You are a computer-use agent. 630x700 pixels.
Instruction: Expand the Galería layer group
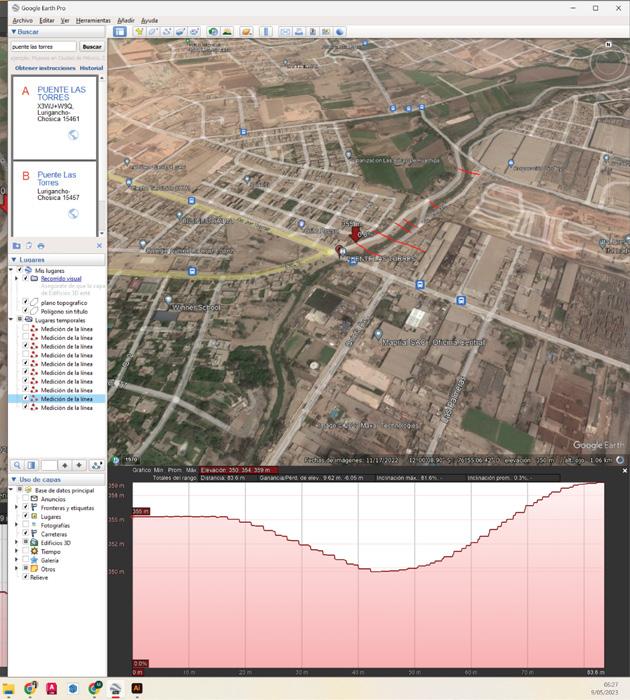coord(17,560)
